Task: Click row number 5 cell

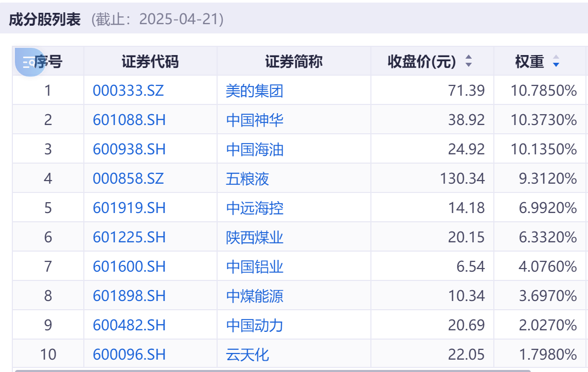Action: tap(48, 208)
